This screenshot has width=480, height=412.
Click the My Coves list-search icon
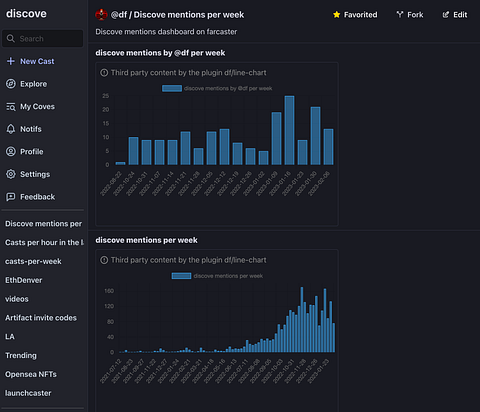tap(11, 107)
